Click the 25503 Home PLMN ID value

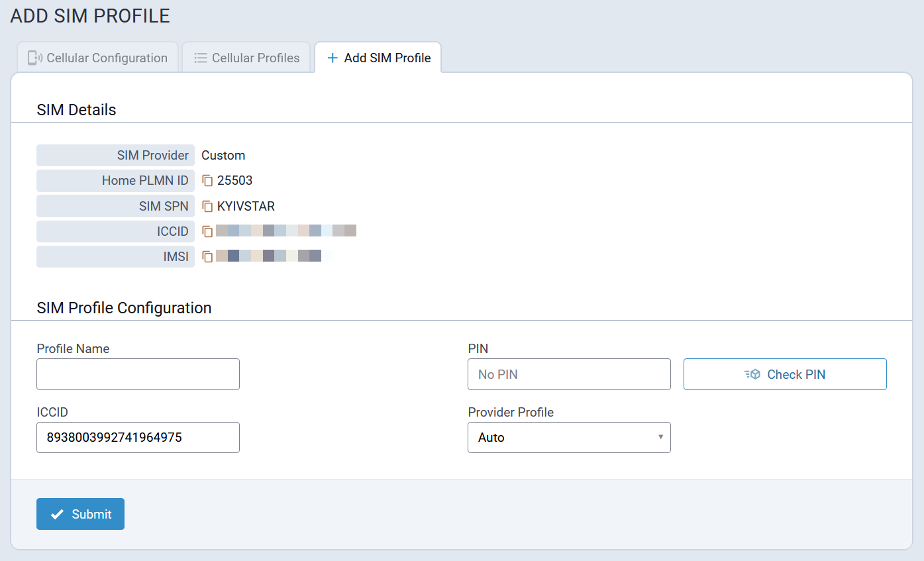(234, 181)
